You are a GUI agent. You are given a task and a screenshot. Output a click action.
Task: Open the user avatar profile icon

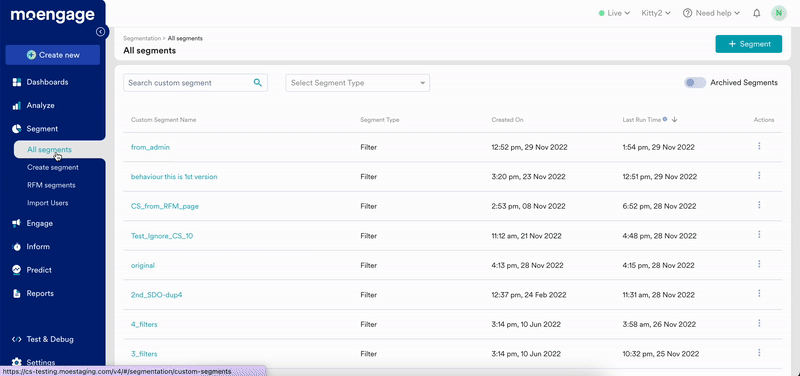tap(779, 13)
